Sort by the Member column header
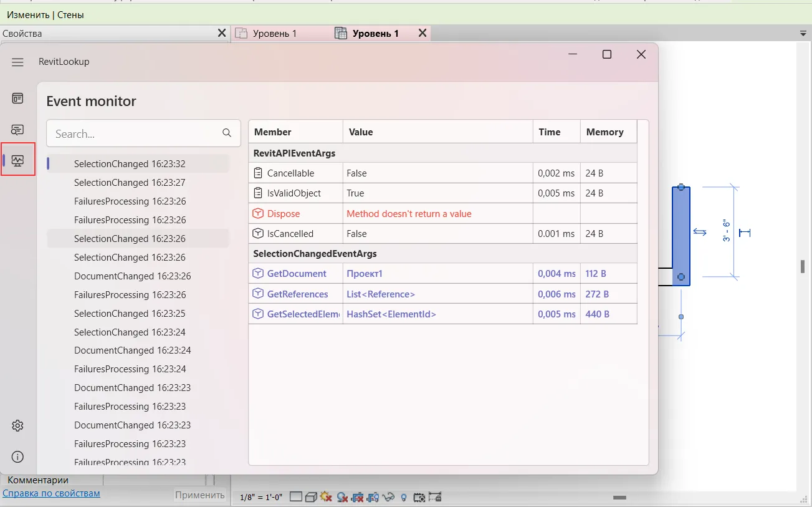This screenshot has width=812, height=507. (295, 132)
